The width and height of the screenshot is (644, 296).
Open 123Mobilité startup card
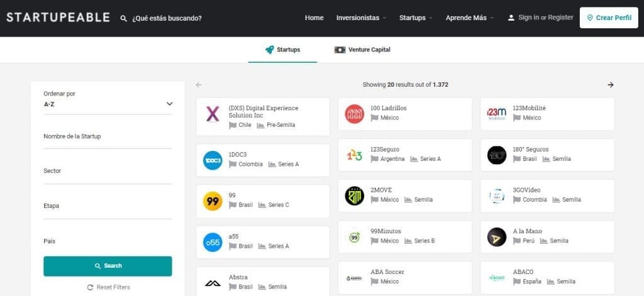[x=547, y=114]
